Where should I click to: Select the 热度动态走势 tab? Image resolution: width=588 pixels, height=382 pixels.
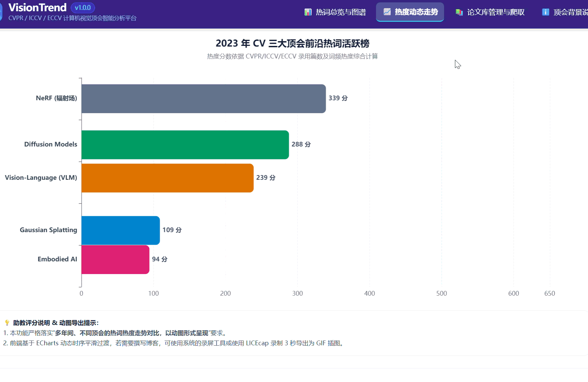point(410,12)
